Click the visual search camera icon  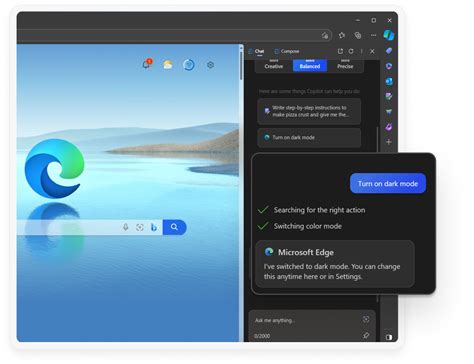(140, 227)
